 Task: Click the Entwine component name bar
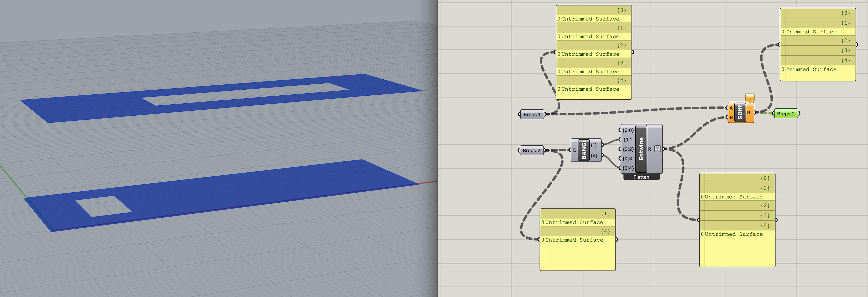[x=641, y=148]
